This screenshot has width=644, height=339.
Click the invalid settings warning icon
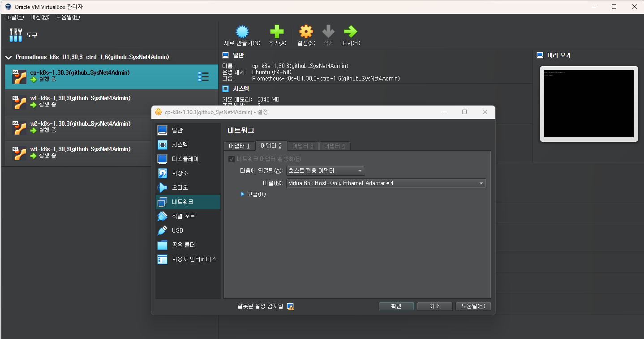click(290, 306)
